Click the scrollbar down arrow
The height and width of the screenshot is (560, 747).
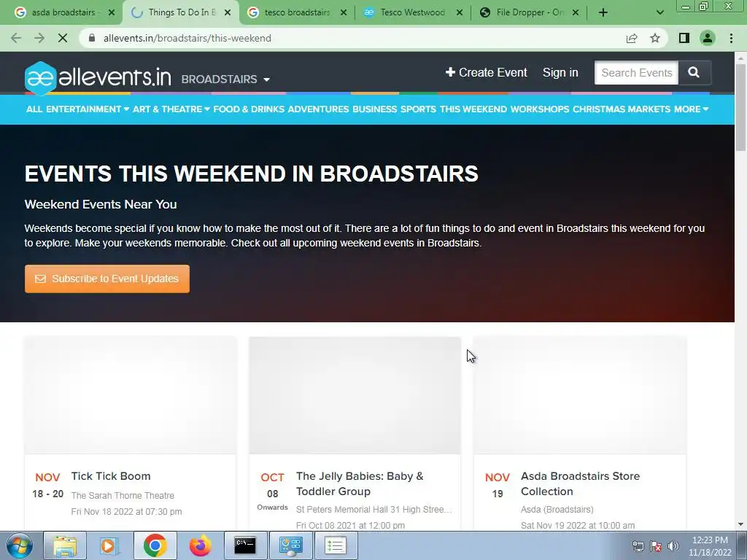[740, 524]
